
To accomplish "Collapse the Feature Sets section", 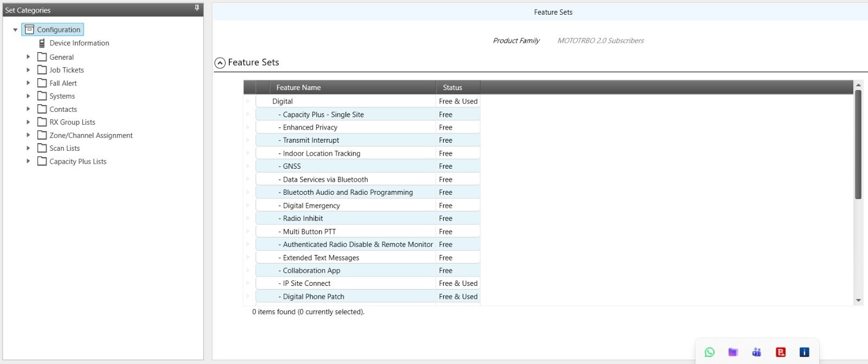I will click(220, 63).
